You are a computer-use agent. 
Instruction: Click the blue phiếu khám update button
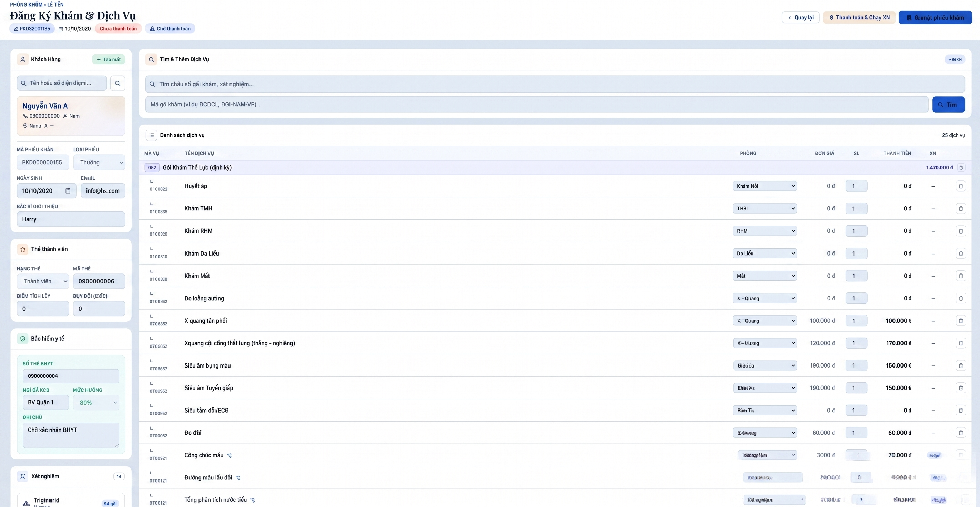935,18
